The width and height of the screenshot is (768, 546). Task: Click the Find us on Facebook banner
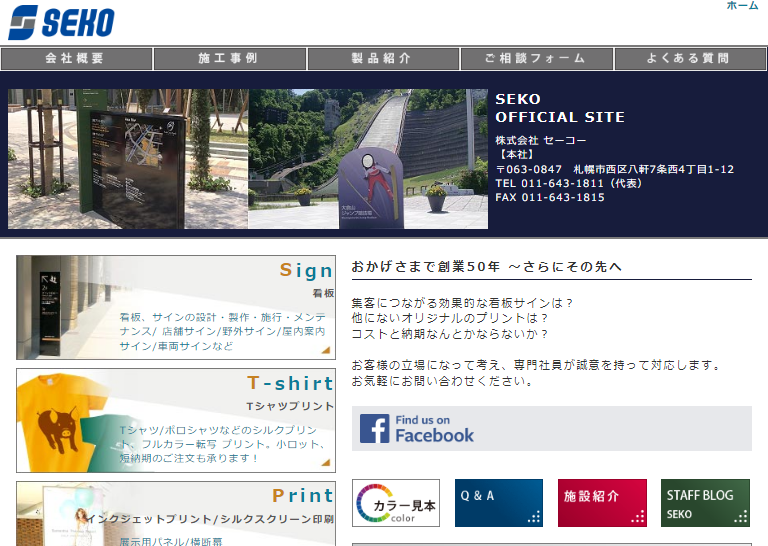(551, 428)
